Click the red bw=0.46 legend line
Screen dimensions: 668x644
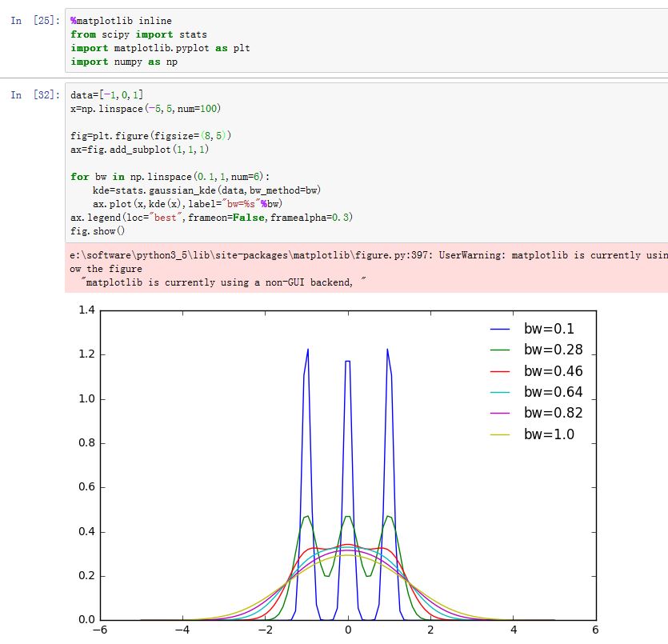click(501, 371)
